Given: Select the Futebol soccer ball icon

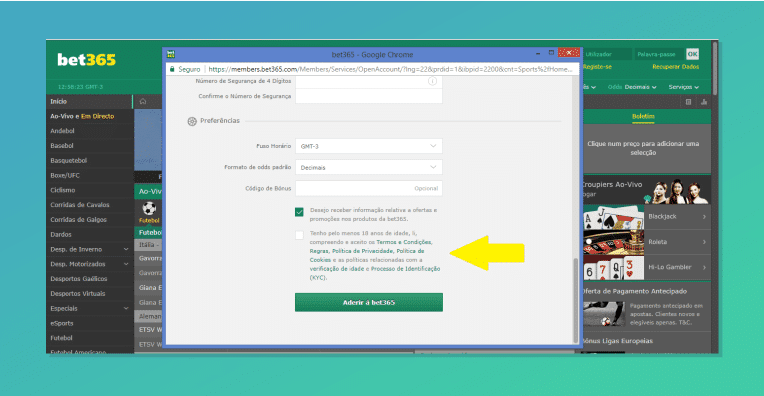Looking at the screenshot, I should coord(149,208).
